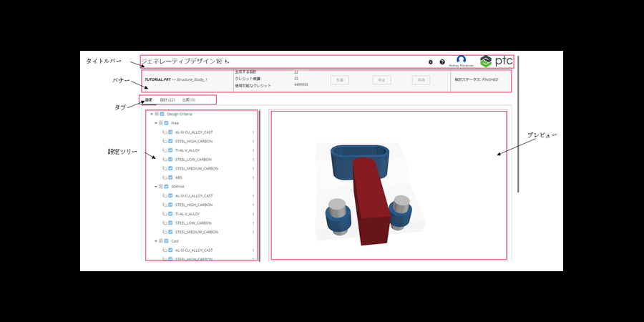Collapse the Free group node
The image size is (644, 322).
pyautogui.click(x=155, y=123)
